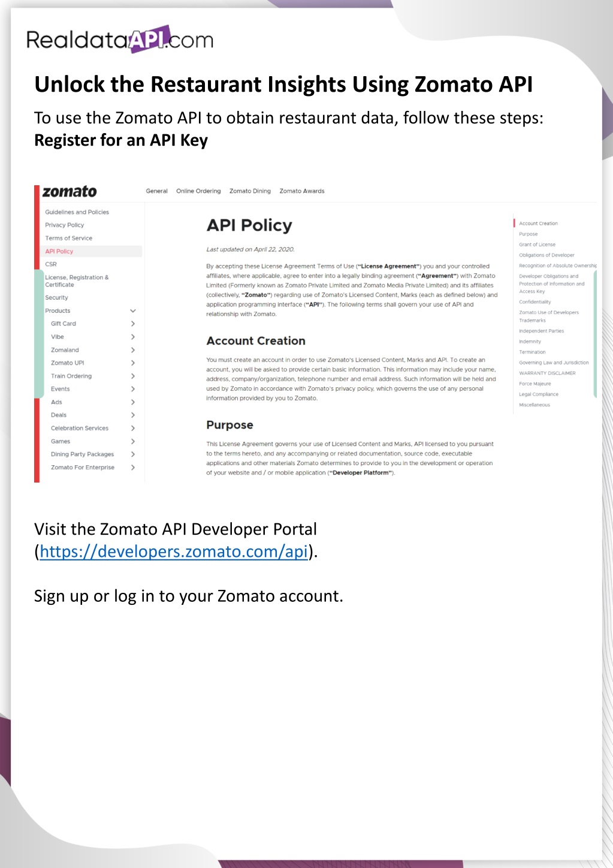Select Zomato UPI in Products list

(x=68, y=363)
